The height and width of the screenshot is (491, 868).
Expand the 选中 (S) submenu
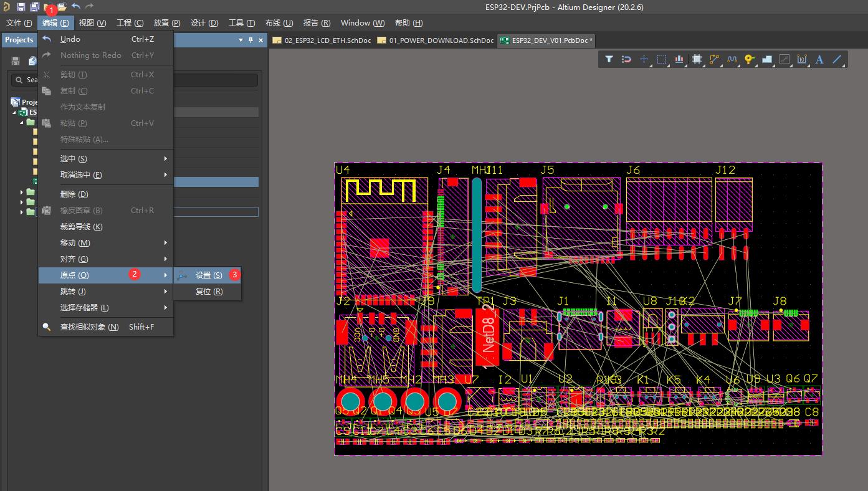[x=106, y=158]
